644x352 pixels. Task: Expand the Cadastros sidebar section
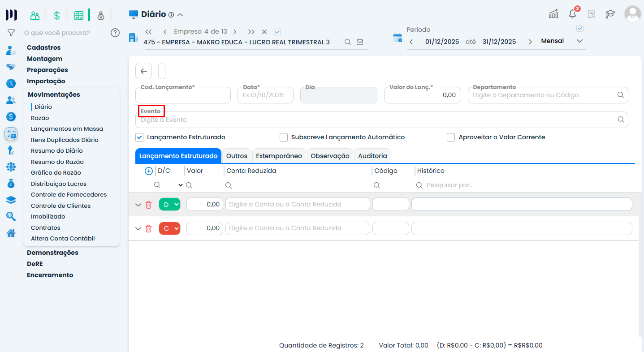point(43,47)
